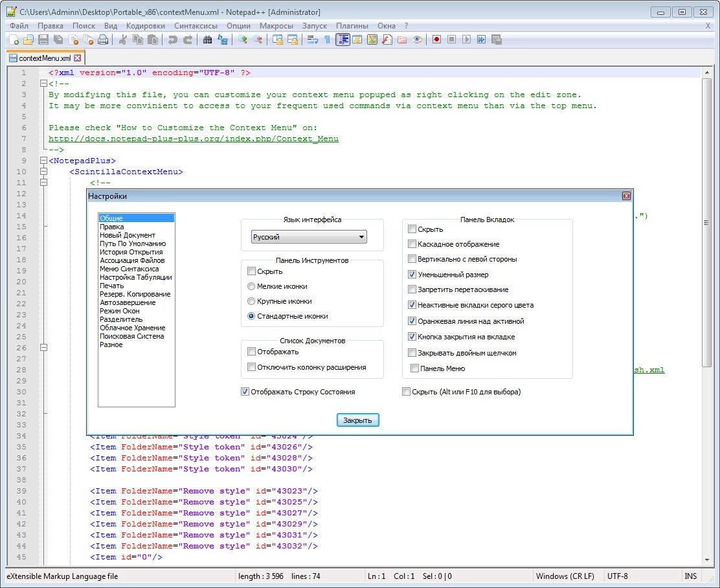Viewport: 720px width, 588px height.
Task: Open the Правка menu
Action: click(x=51, y=26)
